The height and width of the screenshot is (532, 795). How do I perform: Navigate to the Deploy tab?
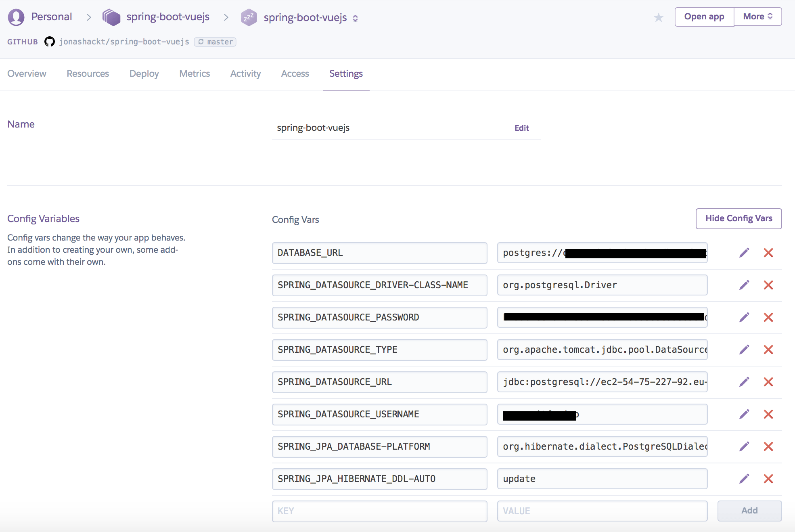[x=144, y=73]
